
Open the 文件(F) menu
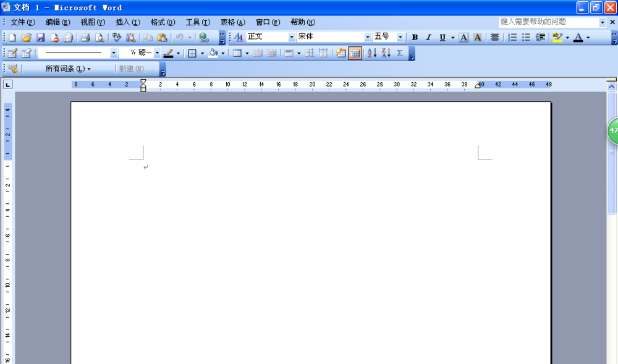(22, 22)
